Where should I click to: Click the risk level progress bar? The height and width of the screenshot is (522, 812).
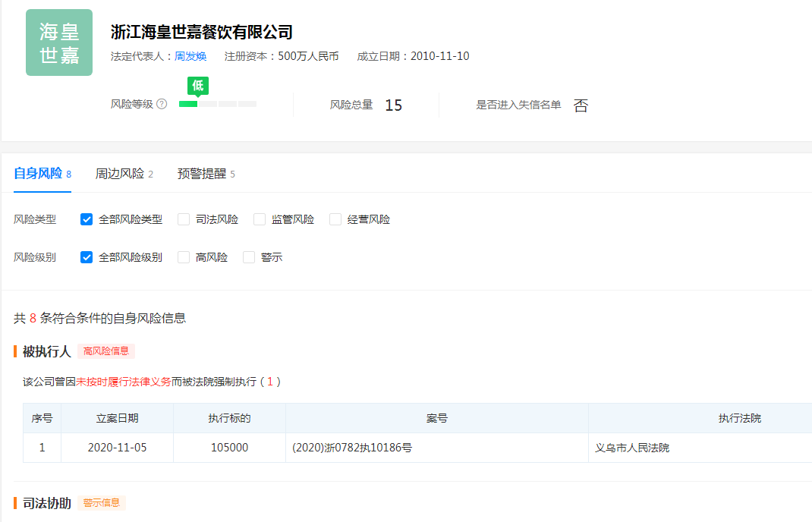[218, 104]
